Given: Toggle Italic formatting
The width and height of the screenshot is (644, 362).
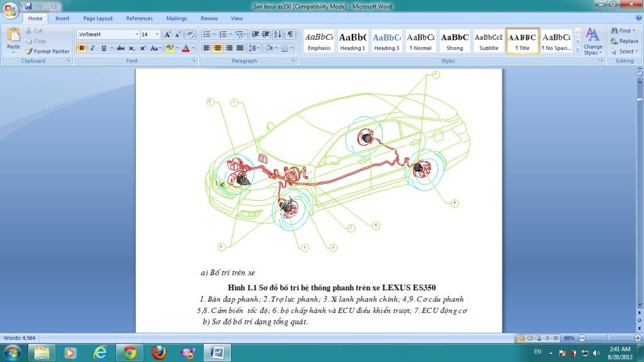Looking at the screenshot, I should click(93, 48).
